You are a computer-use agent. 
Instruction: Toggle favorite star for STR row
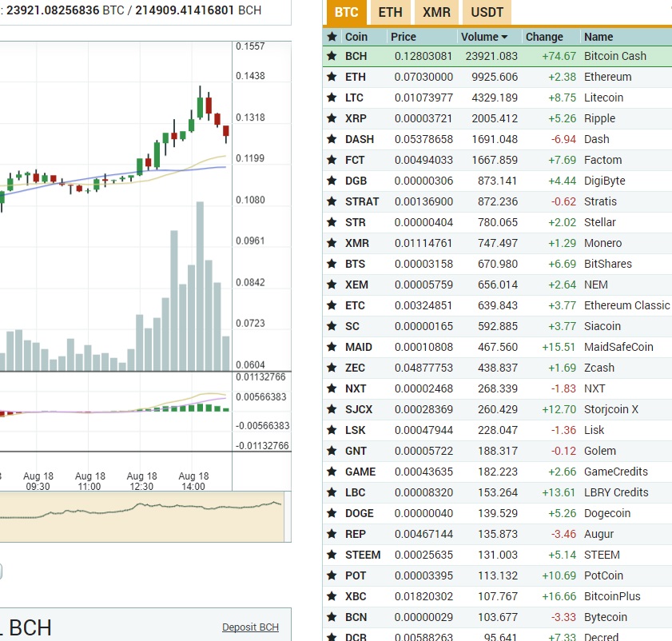332,222
